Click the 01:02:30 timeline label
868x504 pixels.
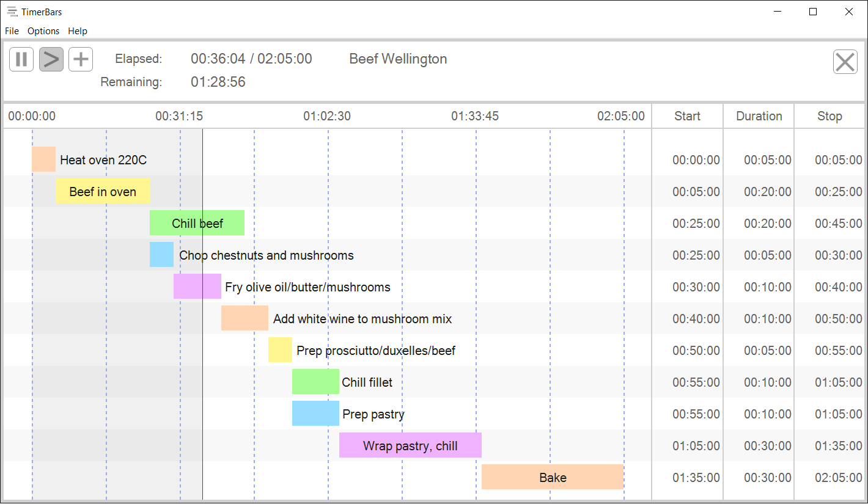[327, 116]
